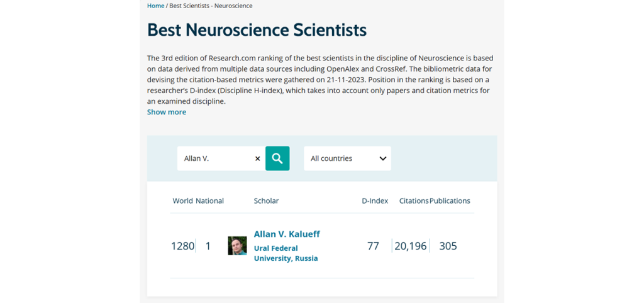Click the Best Neuroscience Scientists page heading
644x303 pixels.
point(257,30)
